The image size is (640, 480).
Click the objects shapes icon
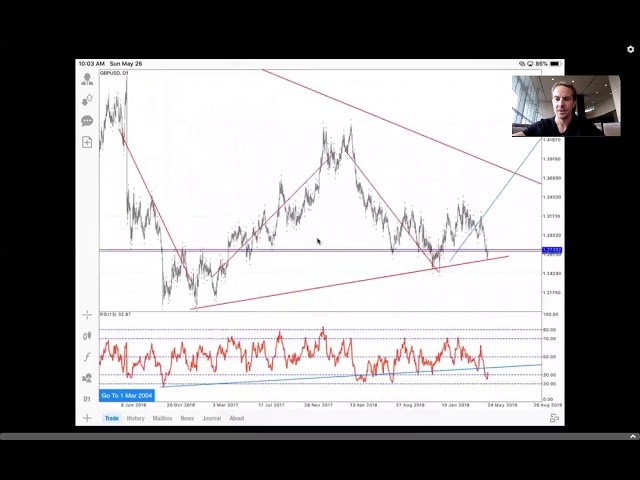(87, 378)
